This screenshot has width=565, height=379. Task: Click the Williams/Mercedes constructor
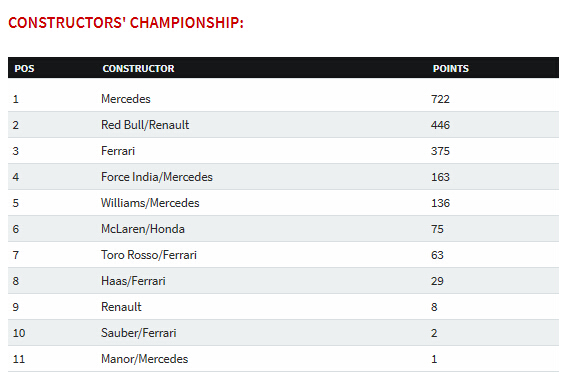click(x=150, y=203)
